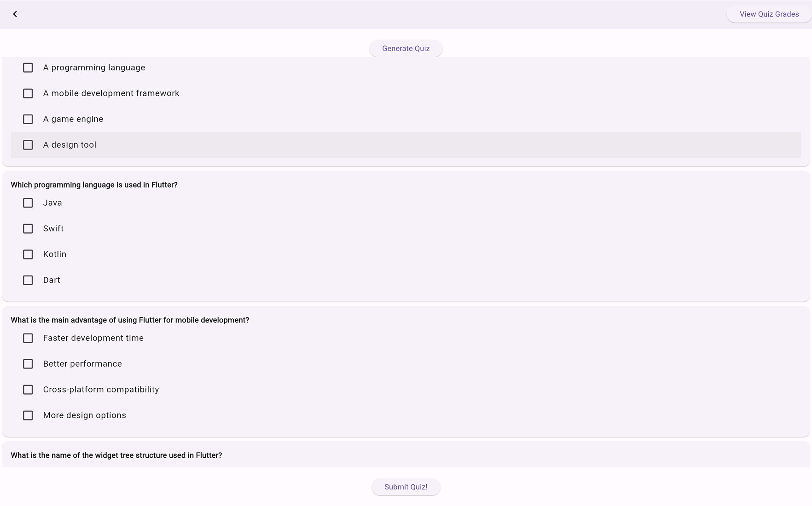Check "More design options"
The image size is (812, 506).
tap(28, 415)
